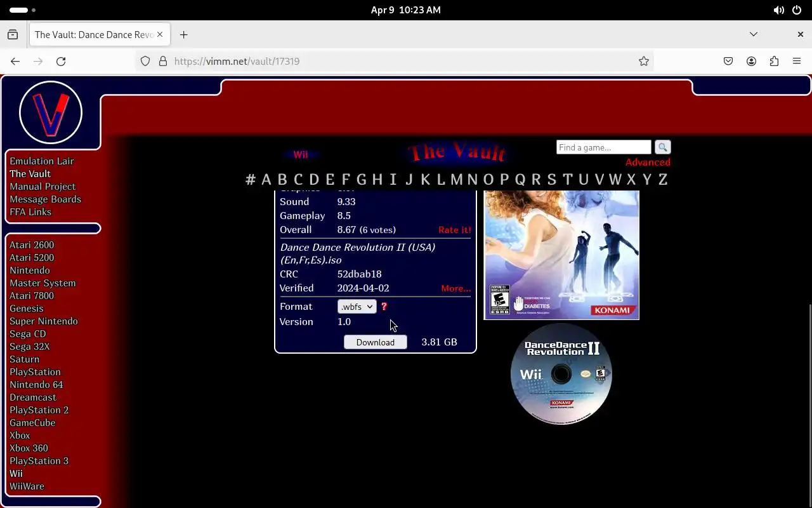
Task: Close The Vault browser tab
Action: click(x=160, y=34)
